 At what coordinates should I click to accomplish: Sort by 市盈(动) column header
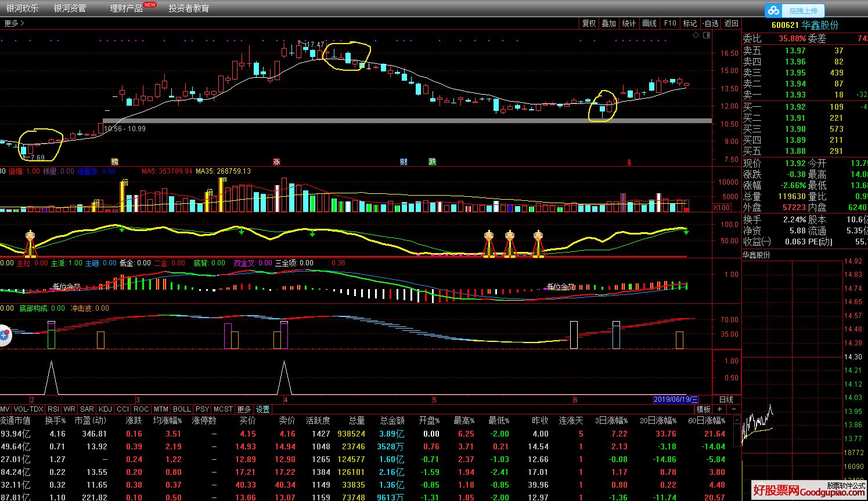click(x=91, y=420)
